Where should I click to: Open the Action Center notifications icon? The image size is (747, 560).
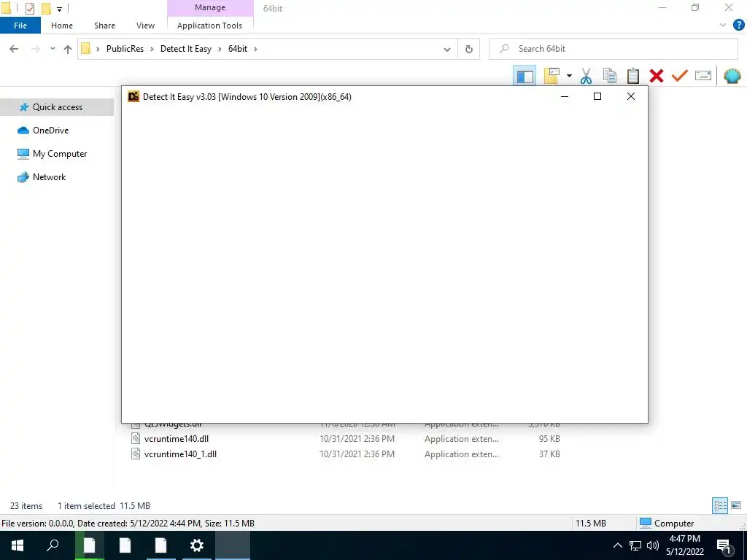(x=724, y=545)
